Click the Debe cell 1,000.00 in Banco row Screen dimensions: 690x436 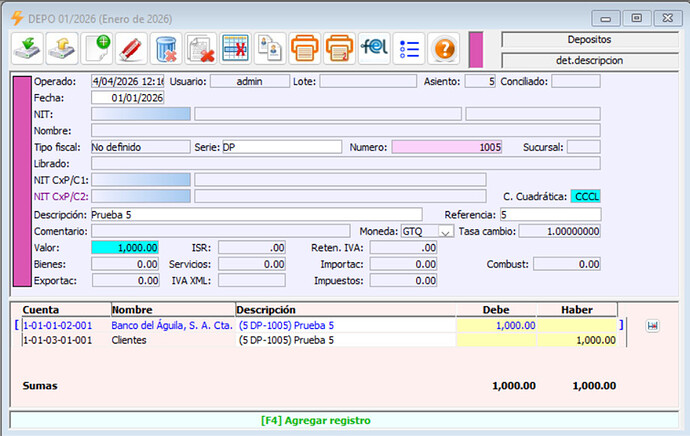497,326
